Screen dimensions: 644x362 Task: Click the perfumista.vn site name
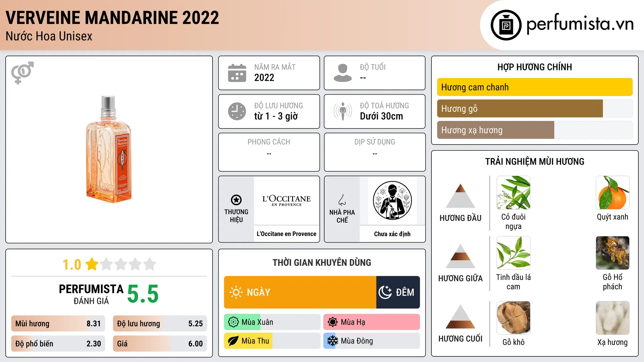coord(580,23)
